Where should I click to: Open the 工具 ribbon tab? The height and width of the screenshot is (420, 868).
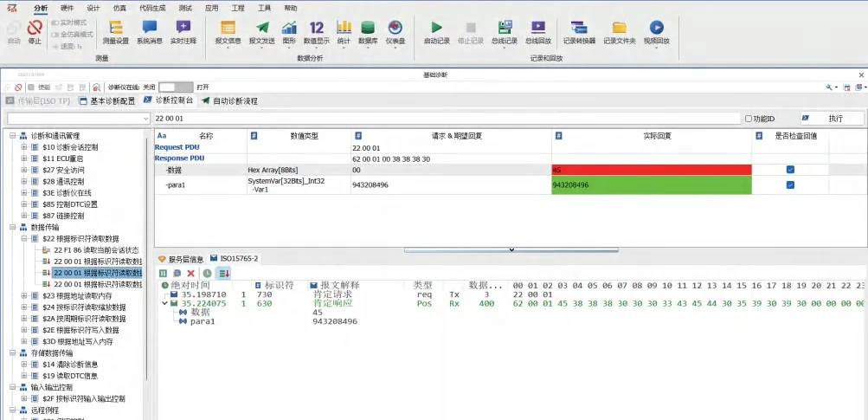[x=264, y=9]
